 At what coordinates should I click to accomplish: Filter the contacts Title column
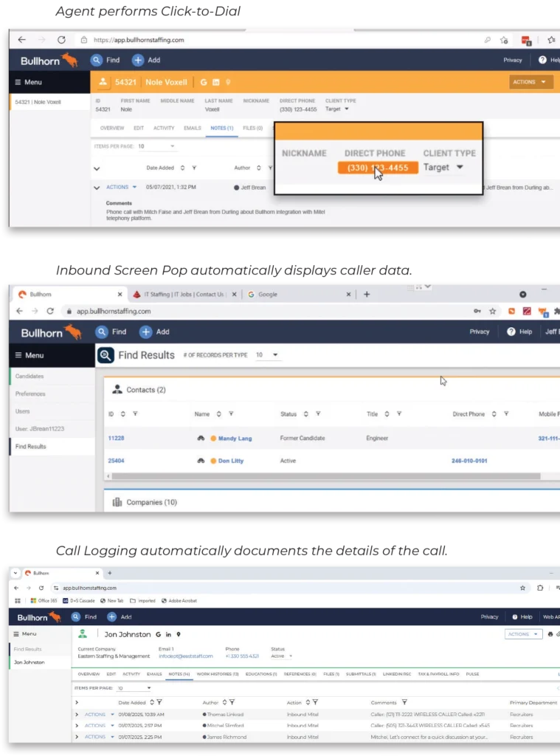(399, 414)
